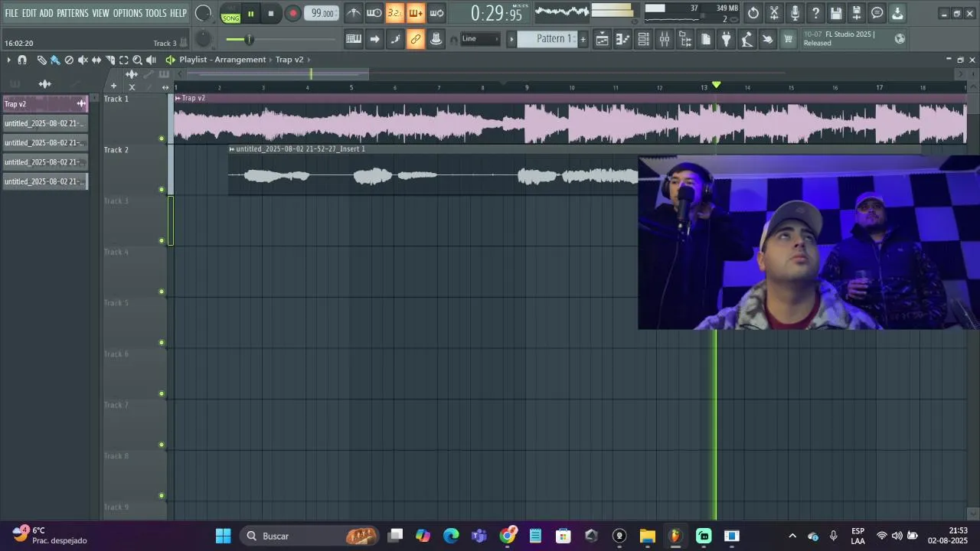Adjust the main pitch knob
This screenshot has width=980, height=551.
[203, 39]
